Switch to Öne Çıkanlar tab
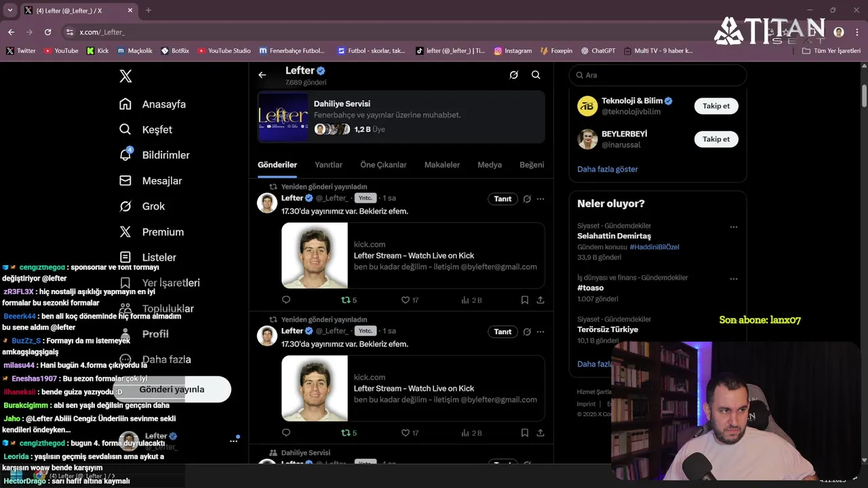This screenshot has width=868, height=488. pos(383,165)
